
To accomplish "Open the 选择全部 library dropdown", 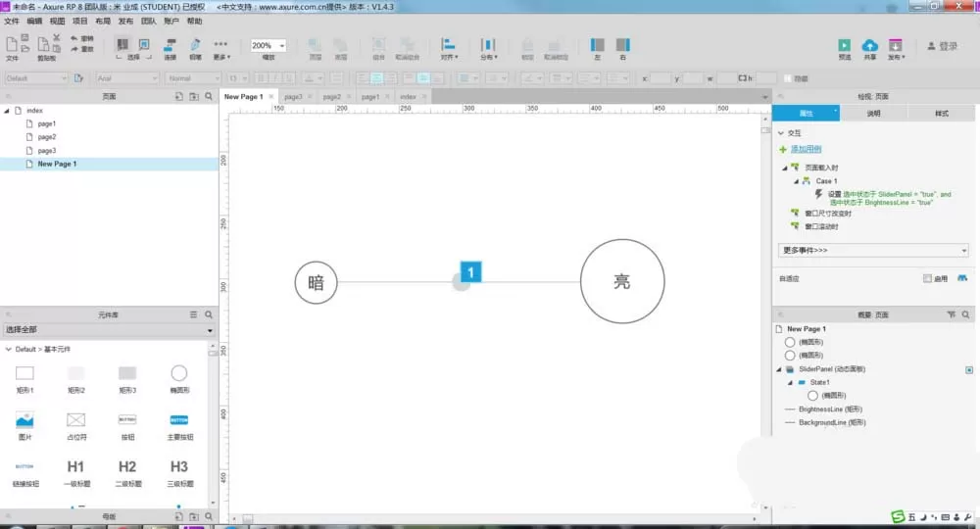I will 109,330.
